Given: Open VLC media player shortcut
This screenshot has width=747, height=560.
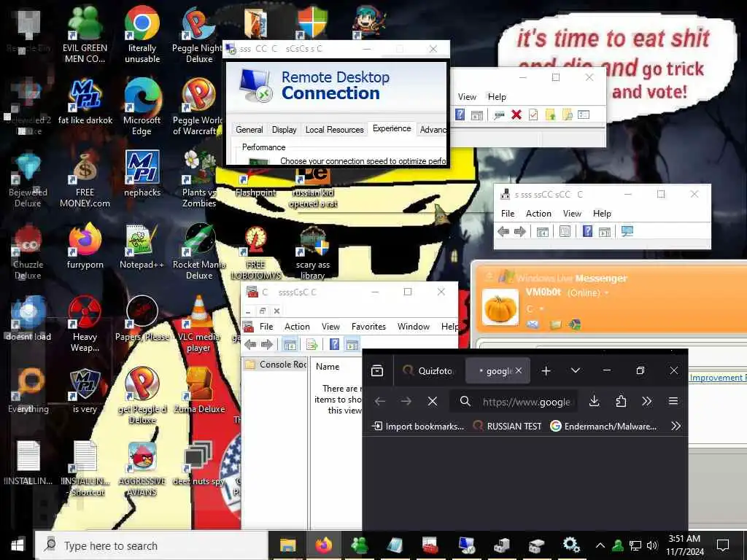Looking at the screenshot, I should 199,324.
